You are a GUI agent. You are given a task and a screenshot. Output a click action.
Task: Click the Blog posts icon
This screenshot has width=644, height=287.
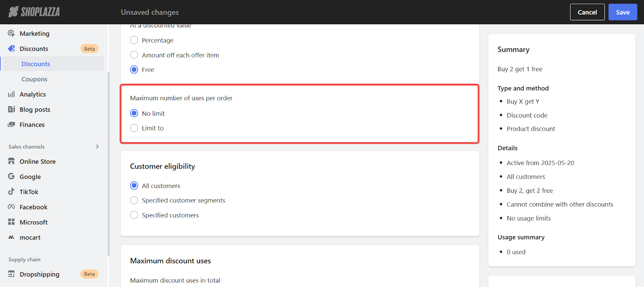click(x=11, y=109)
